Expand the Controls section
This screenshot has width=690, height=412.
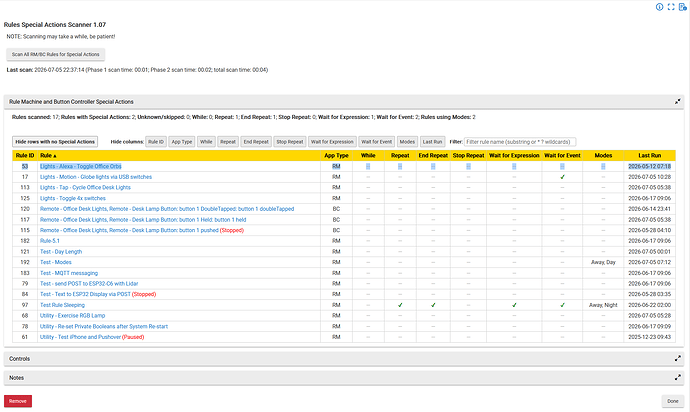(678, 359)
